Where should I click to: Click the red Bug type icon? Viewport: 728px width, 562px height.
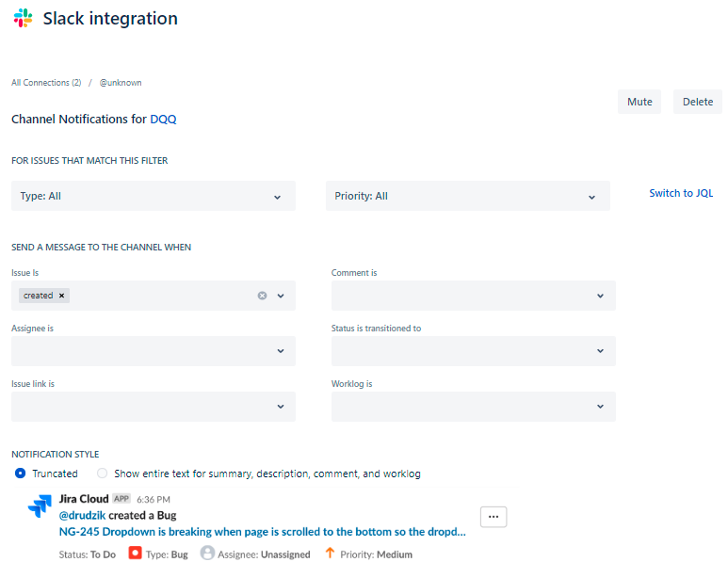tap(135, 554)
